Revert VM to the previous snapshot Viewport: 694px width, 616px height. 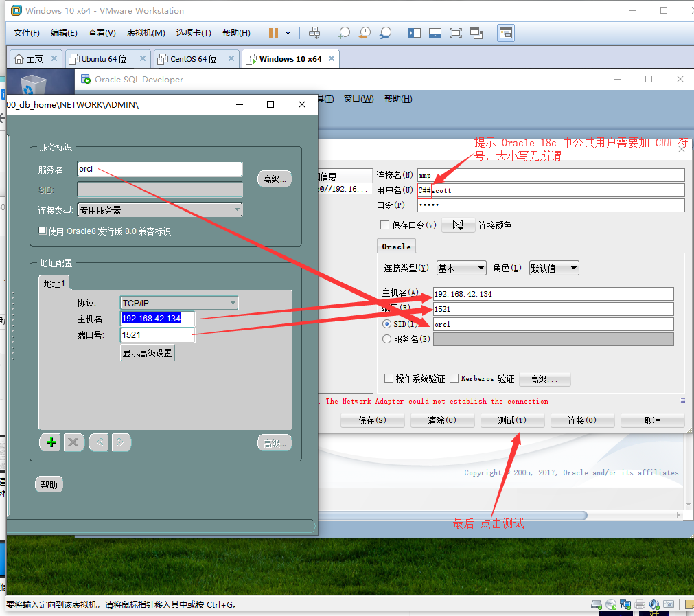[x=365, y=33]
